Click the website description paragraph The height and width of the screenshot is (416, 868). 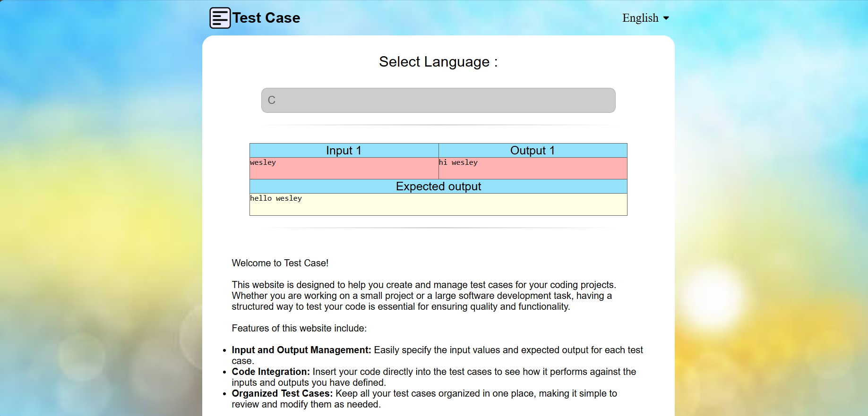(x=423, y=296)
